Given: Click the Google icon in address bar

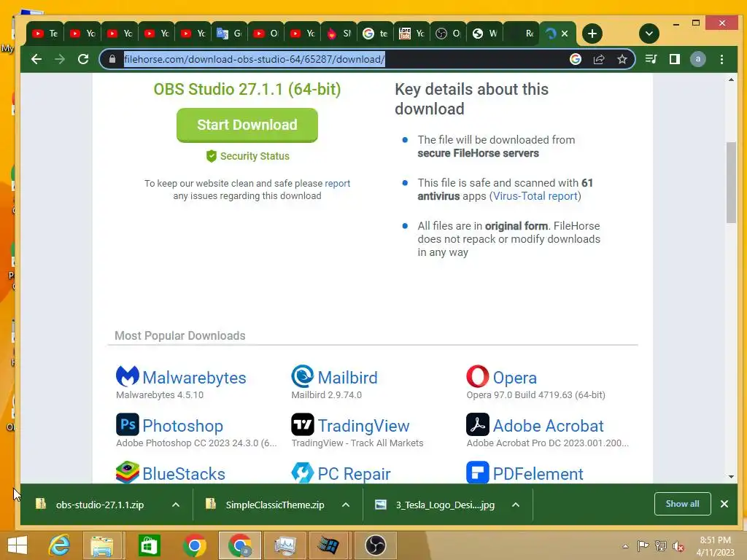Looking at the screenshot, I should pyautogui.click(x=576, y=59).
